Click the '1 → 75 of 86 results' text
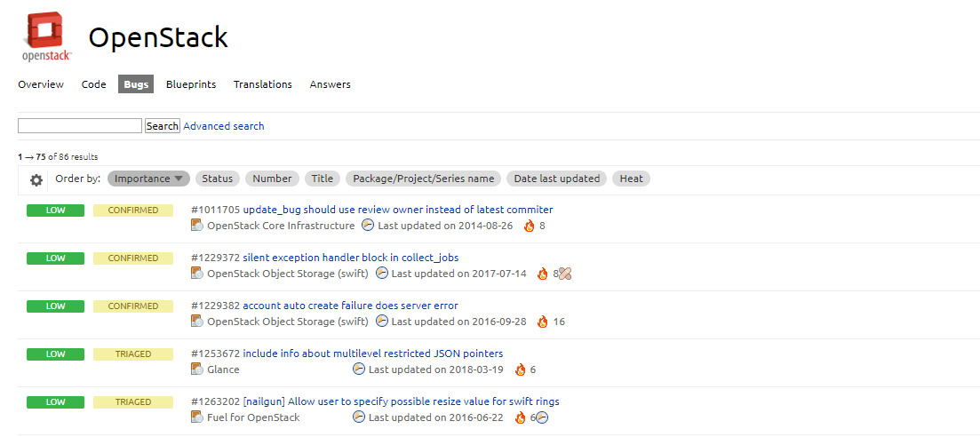The height and width of the screenshot is (437, 980). [x=58, y=157]
